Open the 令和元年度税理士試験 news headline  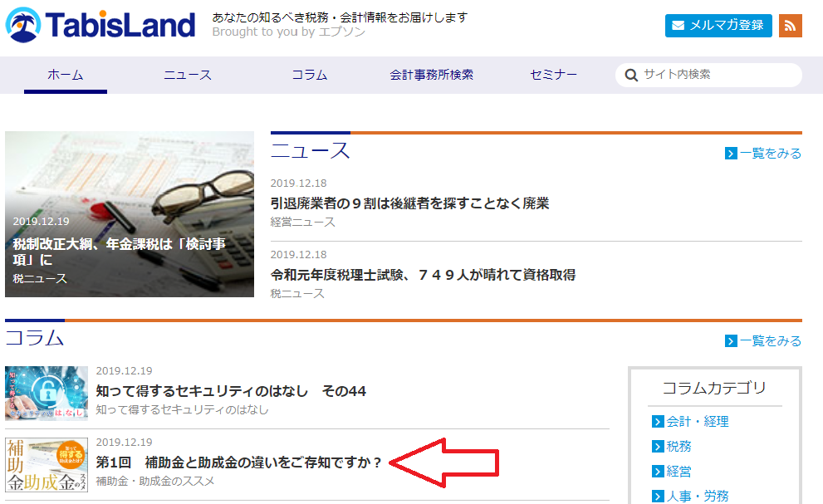coord(423,275)
